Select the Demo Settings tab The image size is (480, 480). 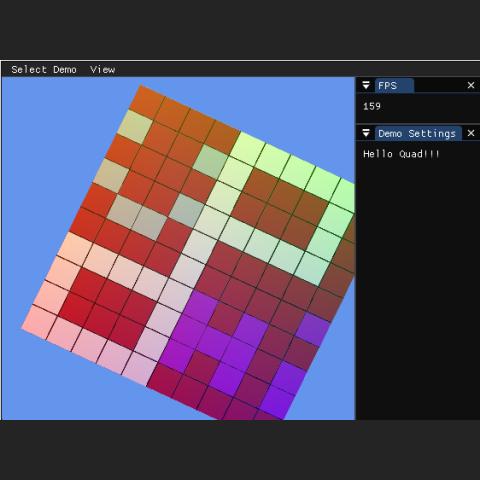[418, 134]
